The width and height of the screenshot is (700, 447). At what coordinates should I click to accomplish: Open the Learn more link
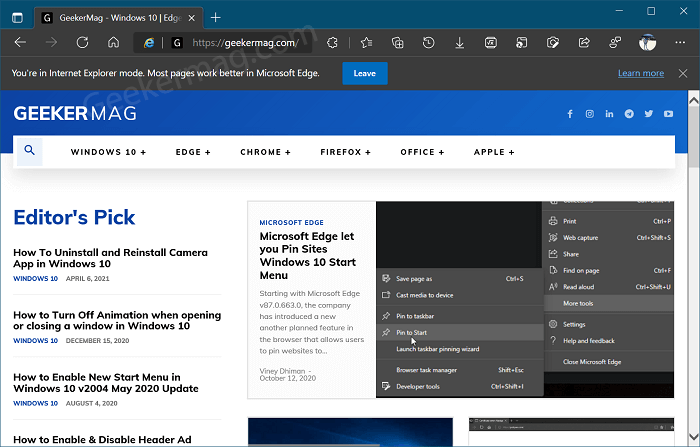point(641,73)
